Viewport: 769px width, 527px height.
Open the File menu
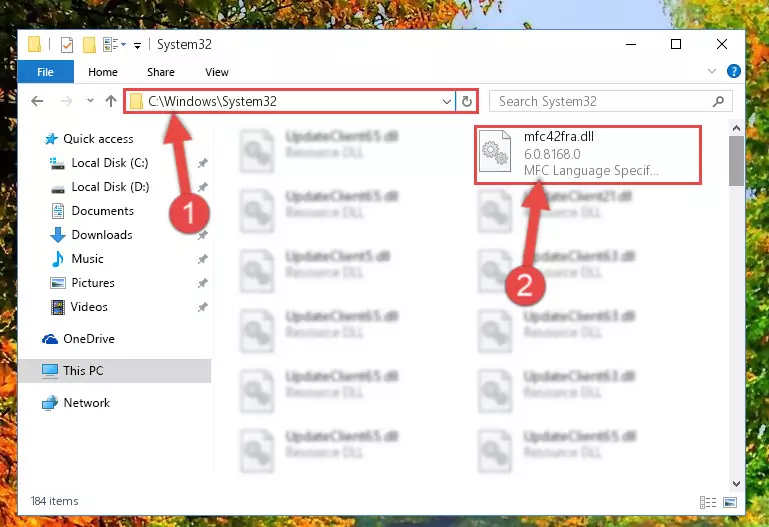(x=46, y=72)
